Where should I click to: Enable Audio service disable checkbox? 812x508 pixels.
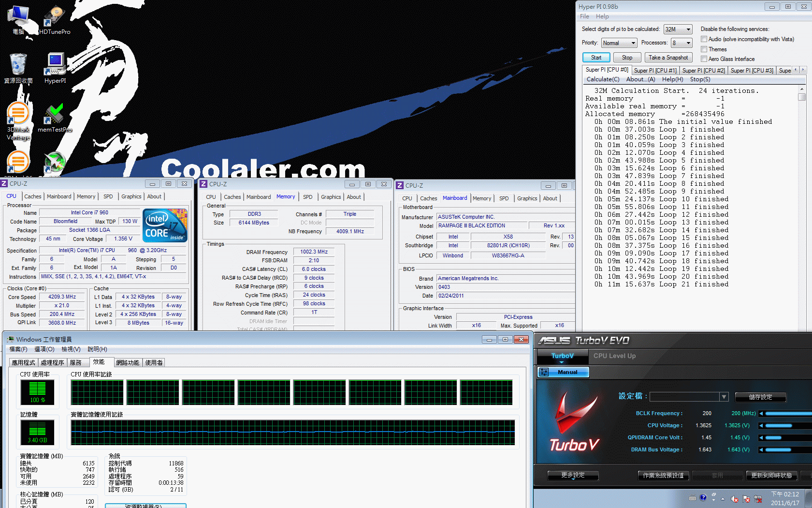pyautogui.click(x=704, y=39)
